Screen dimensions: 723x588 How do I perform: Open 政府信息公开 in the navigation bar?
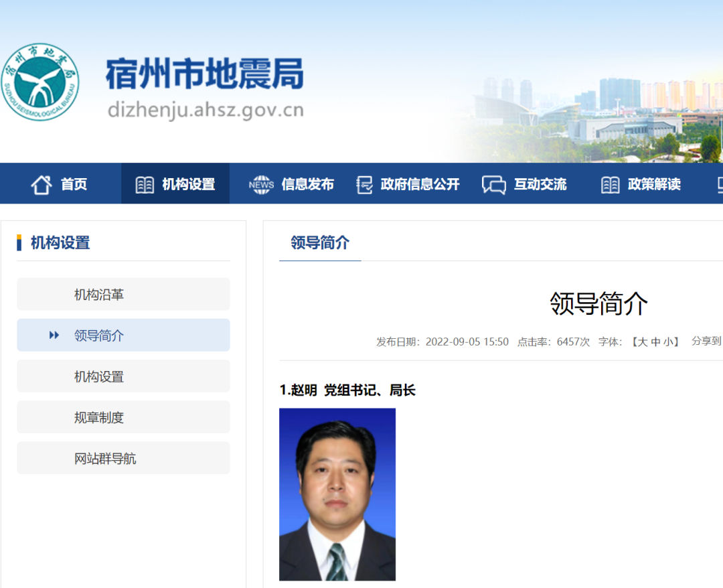click(420, 184)
